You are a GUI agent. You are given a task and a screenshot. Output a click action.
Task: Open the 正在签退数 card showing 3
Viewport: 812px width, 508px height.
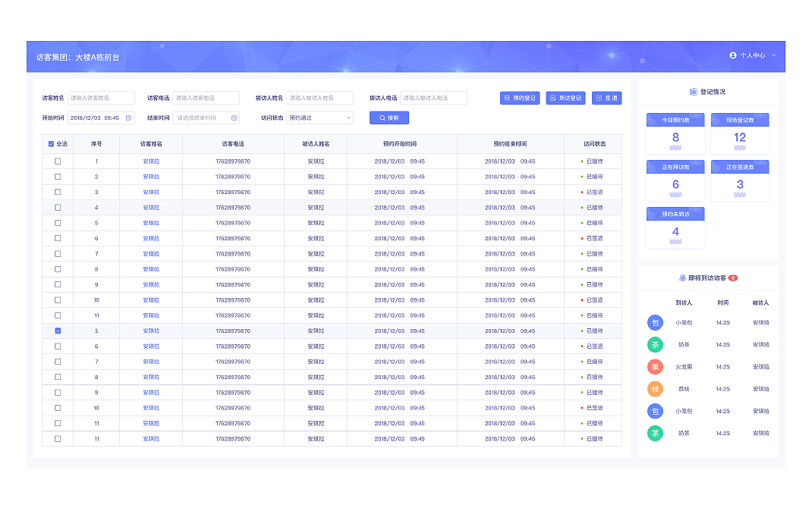[739, 180]
